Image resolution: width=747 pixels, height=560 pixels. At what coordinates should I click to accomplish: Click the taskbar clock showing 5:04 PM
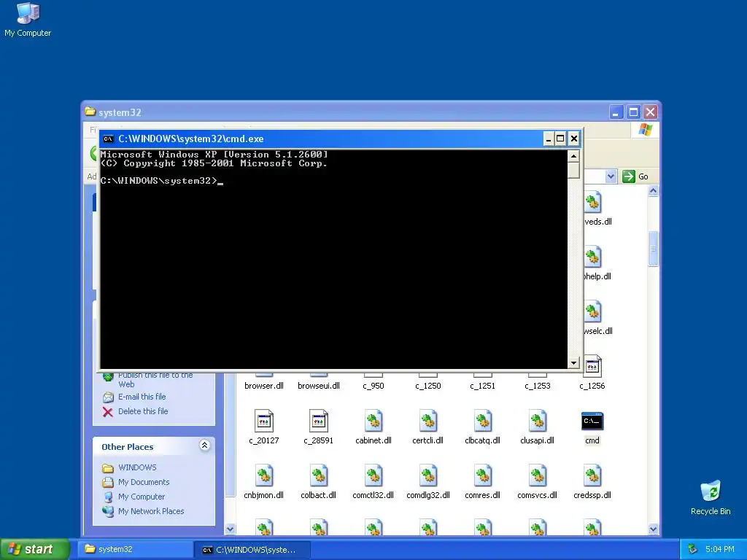(x=720, y=550)
